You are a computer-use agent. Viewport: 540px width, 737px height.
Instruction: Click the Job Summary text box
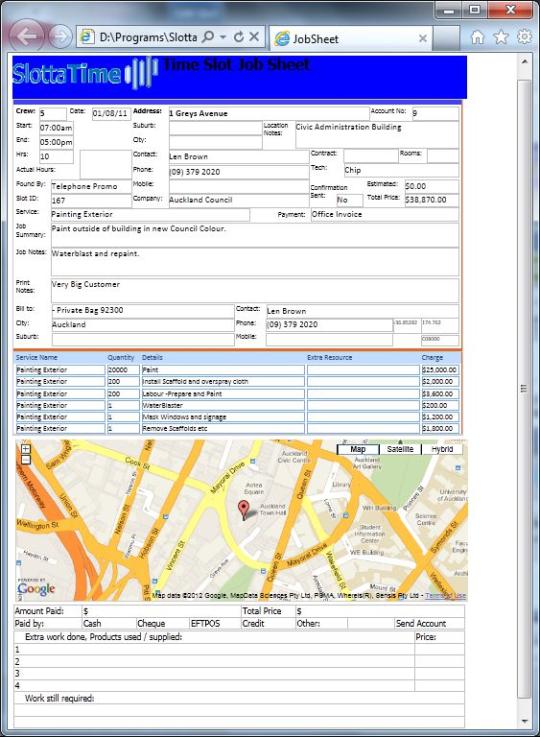click(x=255, y=235)
